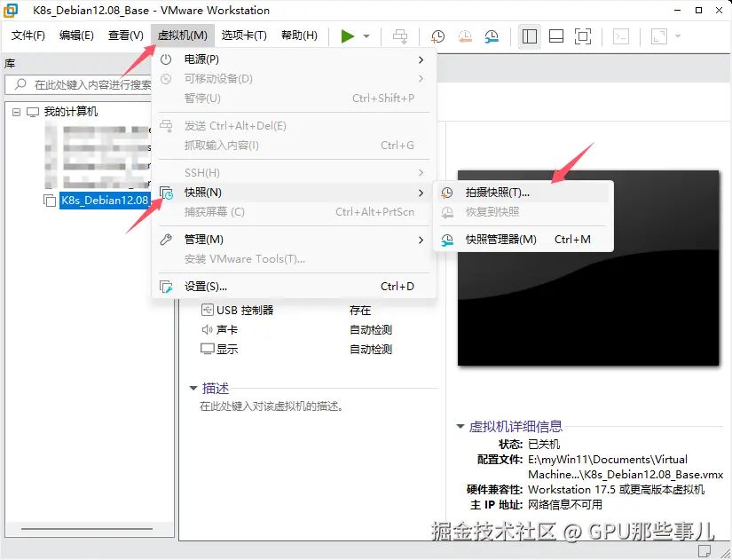Toggle the thumbnail bar icon
The height and width of the screenshot is (560, 732).
click(556, 35)
